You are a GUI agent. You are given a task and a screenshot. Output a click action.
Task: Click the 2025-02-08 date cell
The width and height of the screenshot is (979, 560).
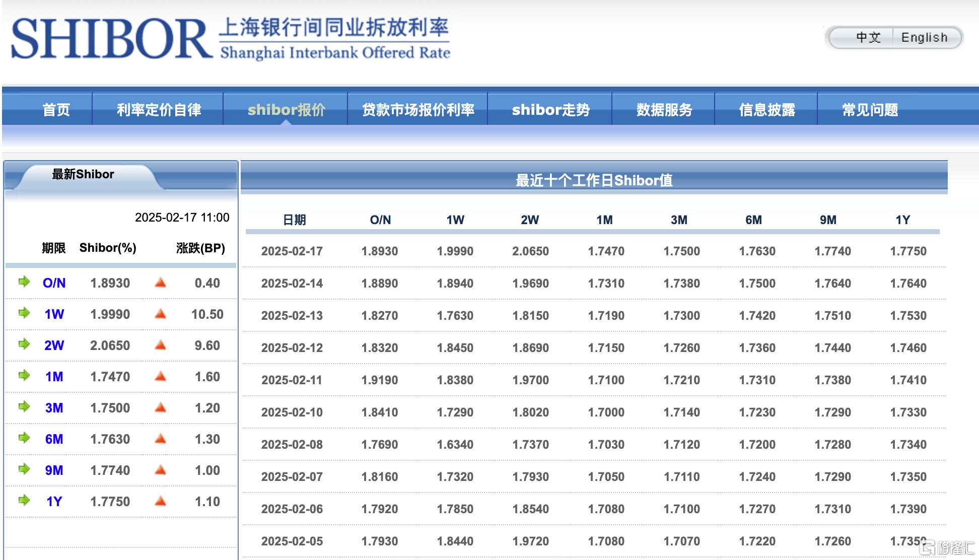292,445
